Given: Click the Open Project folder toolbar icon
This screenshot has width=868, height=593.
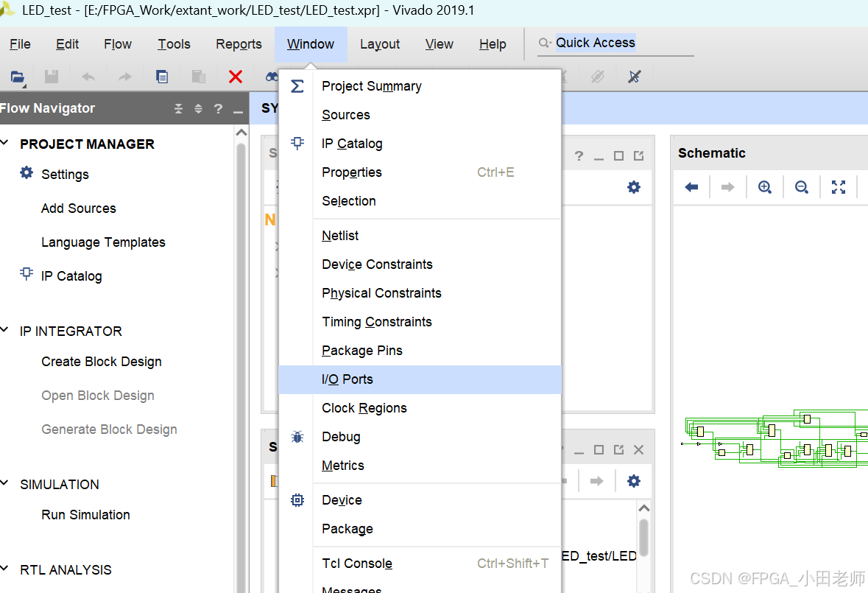Looking at the screenshot, I should (x=17, y=77).
